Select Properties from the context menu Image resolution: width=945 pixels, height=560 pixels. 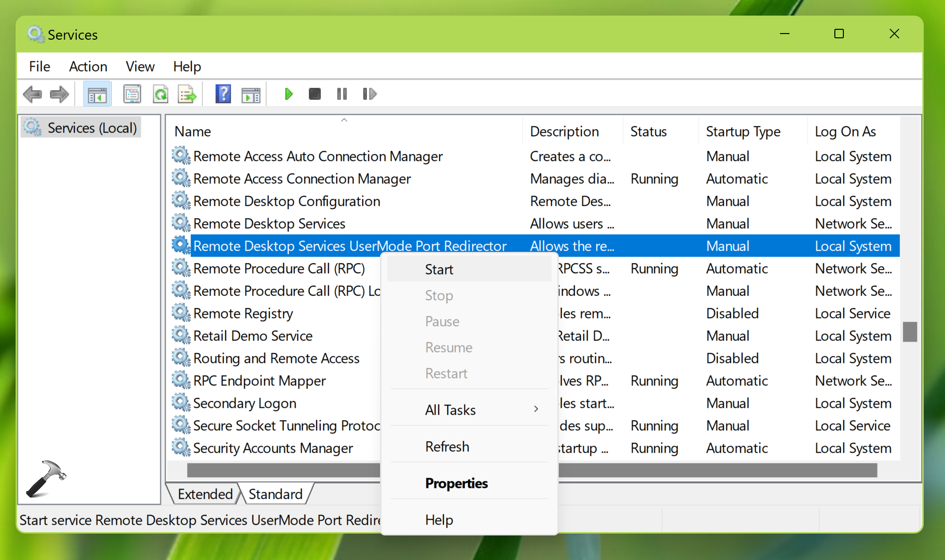tap(456, 483)
